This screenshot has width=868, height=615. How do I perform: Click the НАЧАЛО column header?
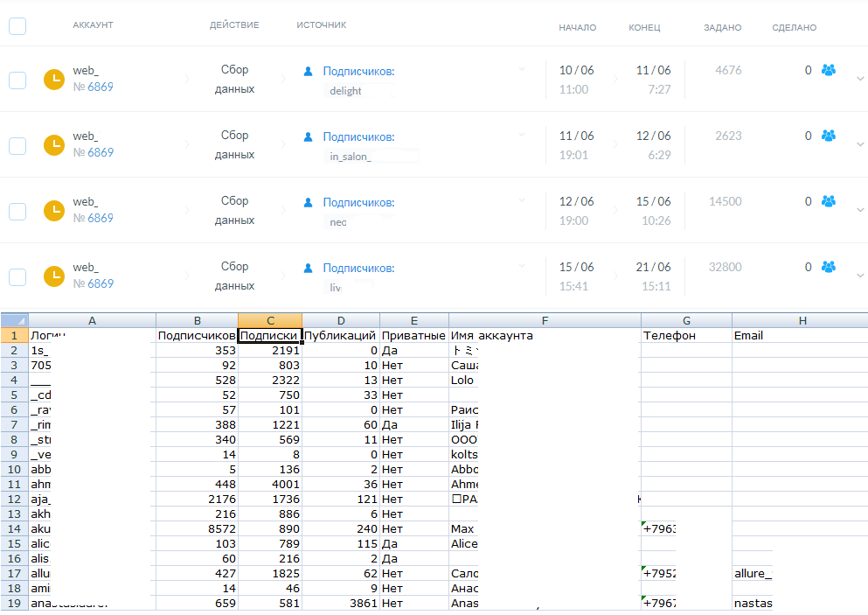(x=578, y=28)
